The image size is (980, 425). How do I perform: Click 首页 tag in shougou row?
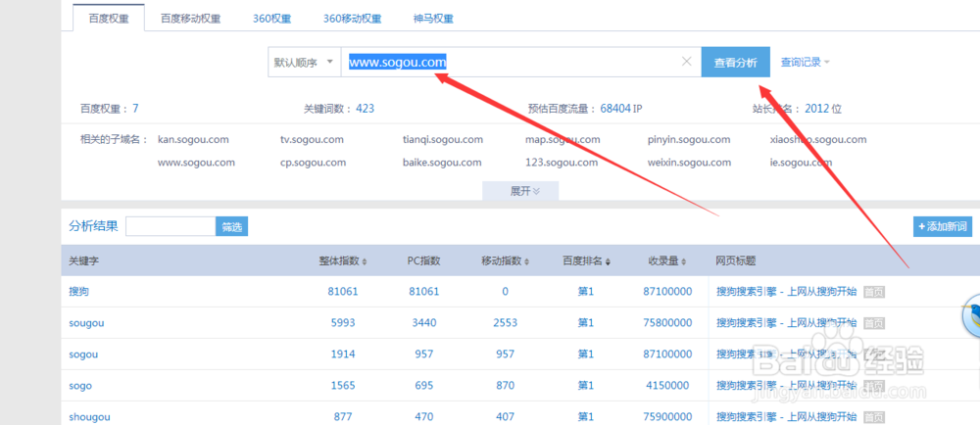click(x=874, y=417)
